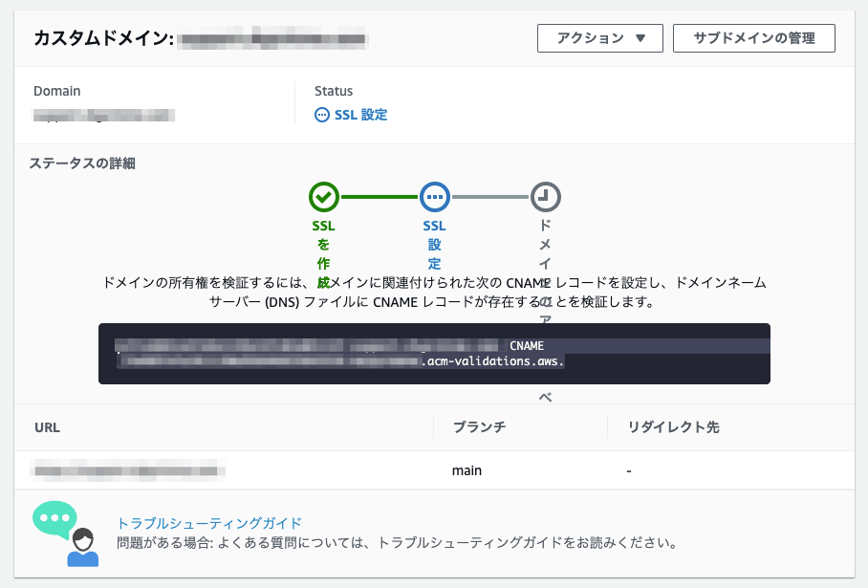Click the blue SSL 設定 step circle icon
Viewport: 868px width, 588px height.
click(x=435, y=197)
